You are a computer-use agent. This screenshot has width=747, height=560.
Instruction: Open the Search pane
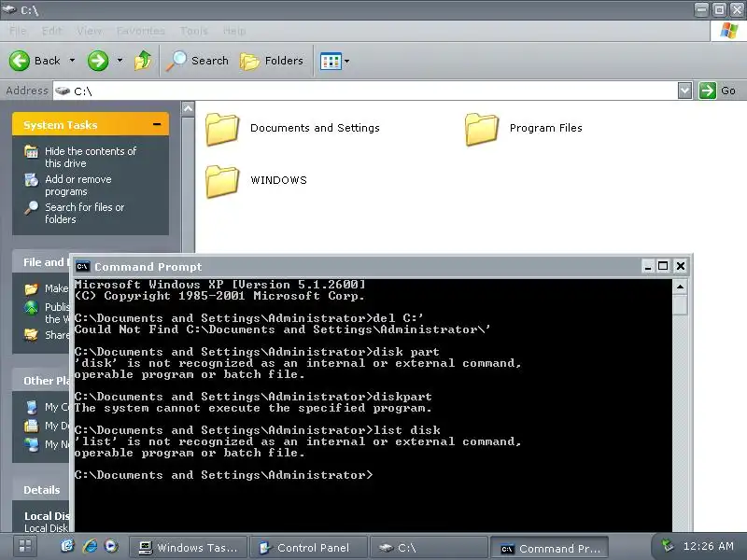click(197, 61)
